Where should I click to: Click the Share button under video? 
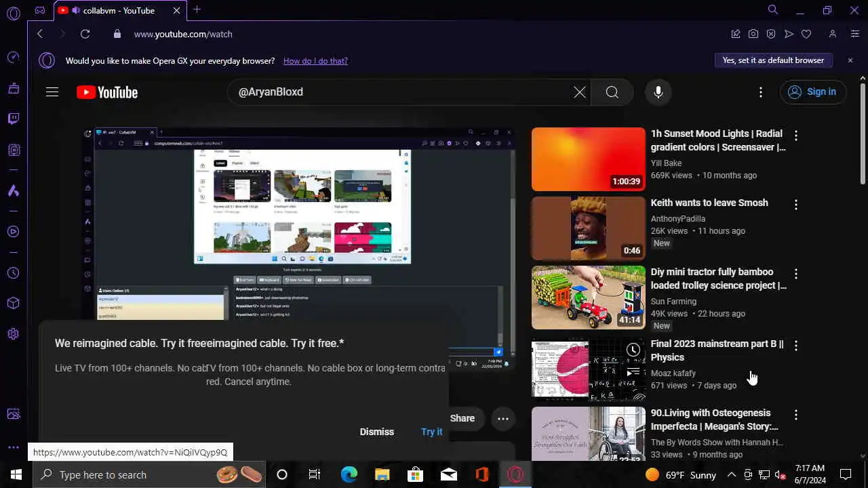(x=462, y=419)
